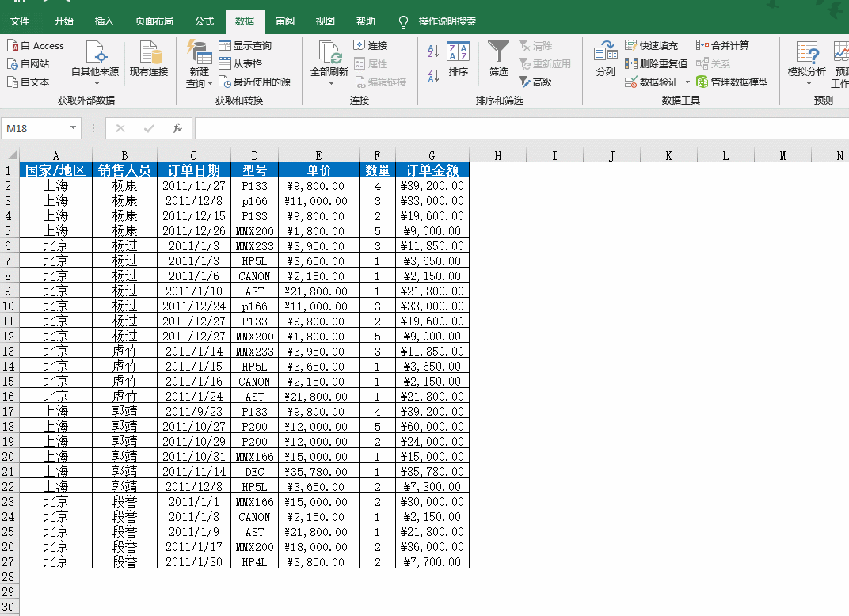
Task: Click Text to Columns (分列)
Action: [x=605, y=59]
